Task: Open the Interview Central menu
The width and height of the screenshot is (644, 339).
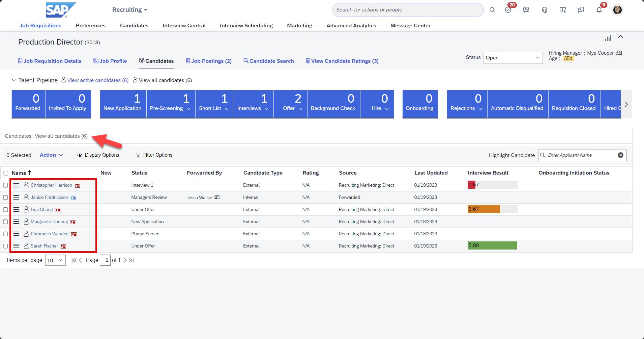Action: tap(184, 25)
